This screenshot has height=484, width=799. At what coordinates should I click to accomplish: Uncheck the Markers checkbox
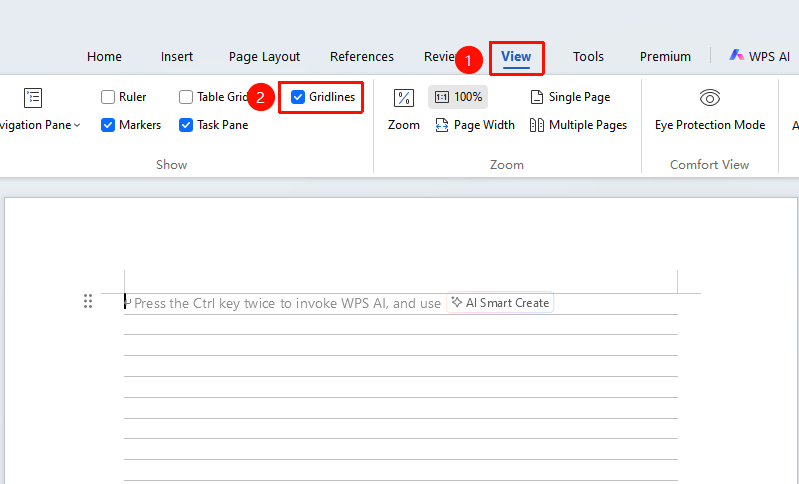108,125
